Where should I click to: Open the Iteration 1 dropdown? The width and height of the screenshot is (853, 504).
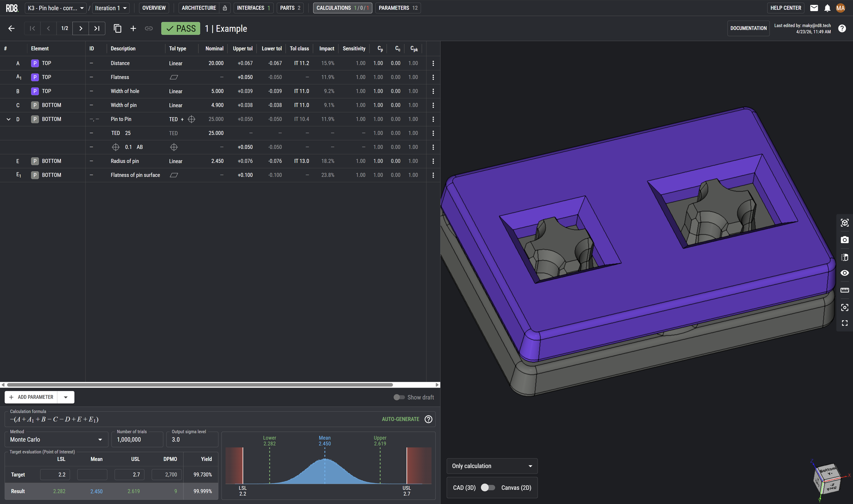point(111,8)
